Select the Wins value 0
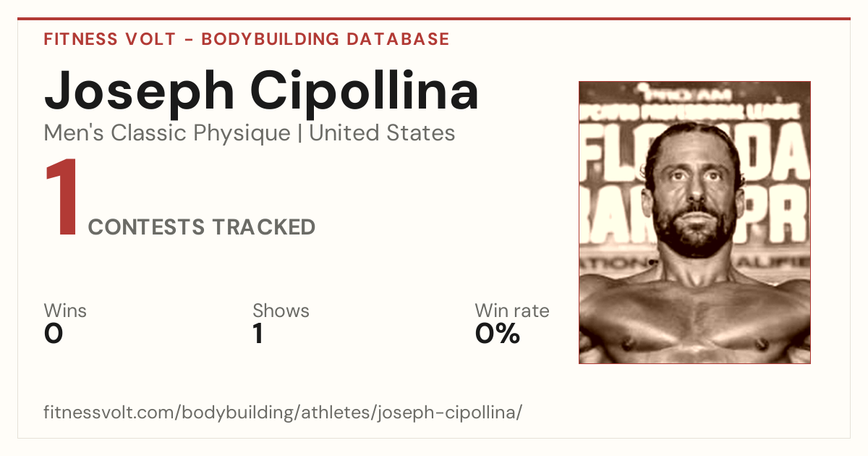This screenshot has width=868, height=456. tap(54, 334)
